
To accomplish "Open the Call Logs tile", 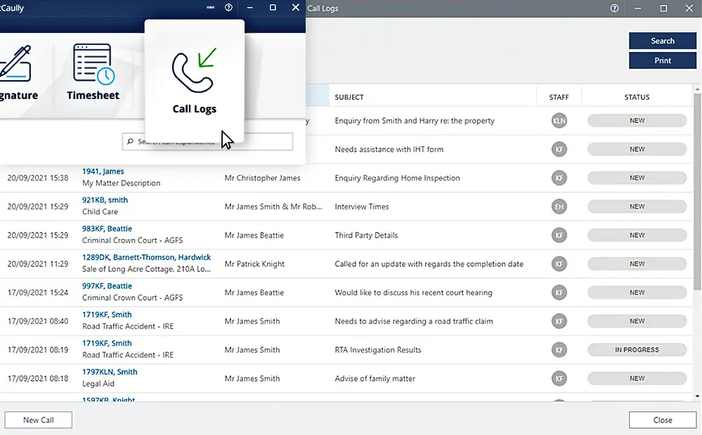I will tap(194, 81).
